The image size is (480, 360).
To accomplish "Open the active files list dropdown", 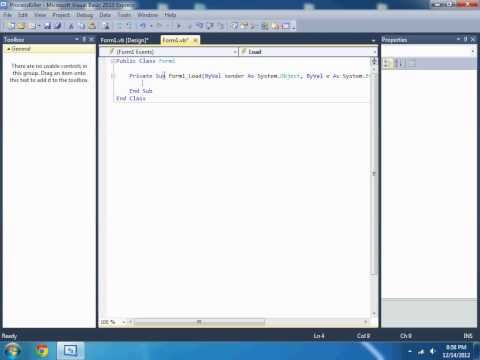I will click(373, 40).
